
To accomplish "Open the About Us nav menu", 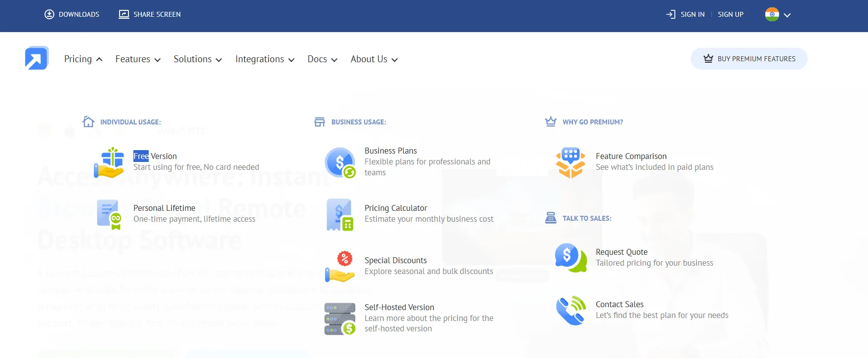I will 374,59.
